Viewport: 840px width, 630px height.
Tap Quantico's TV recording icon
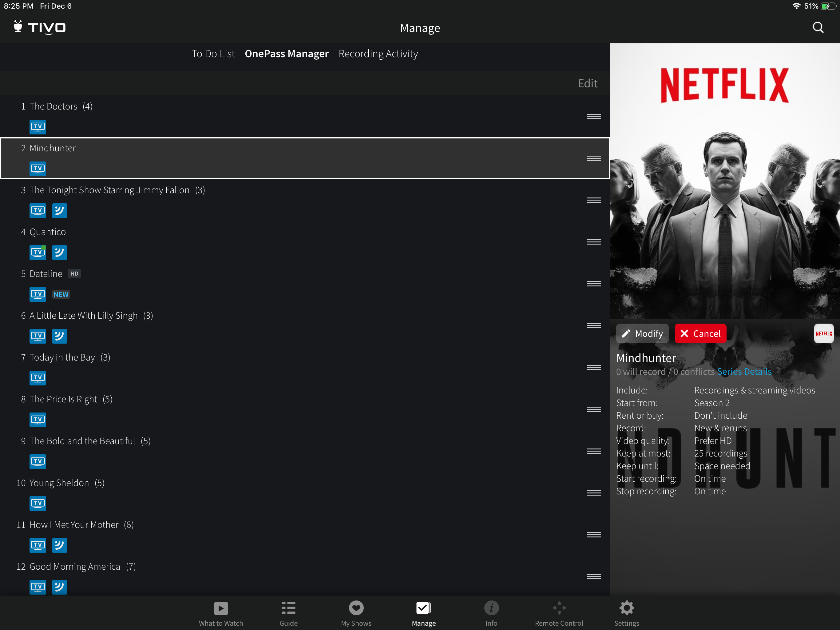coord(38,252)
